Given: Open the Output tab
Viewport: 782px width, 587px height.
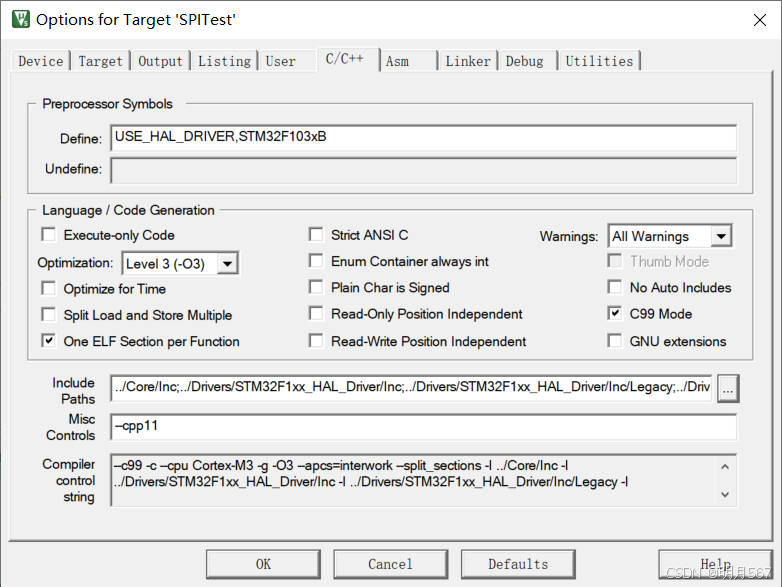Looking at the screenshot, I should click(160, 61).
